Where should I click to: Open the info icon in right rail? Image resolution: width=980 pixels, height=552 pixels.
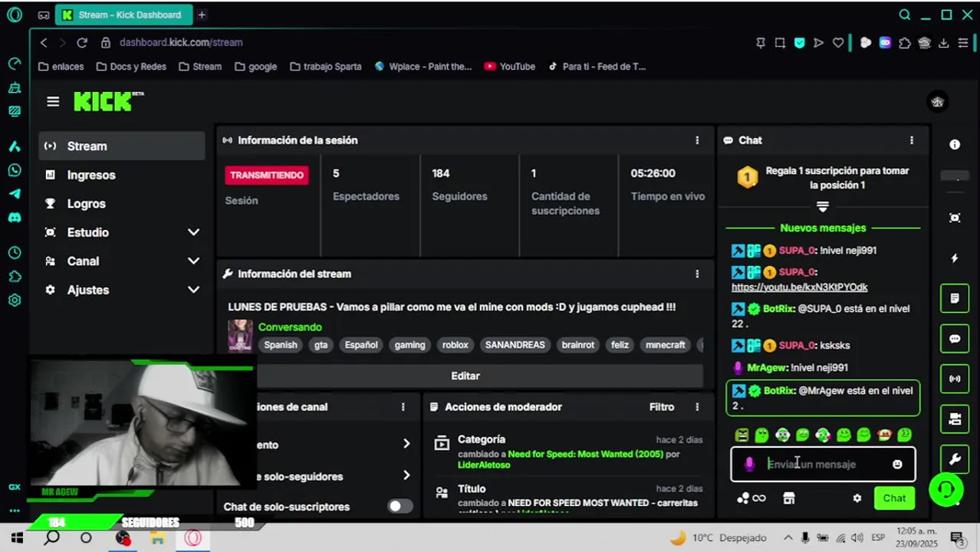(x=955, y=144)
